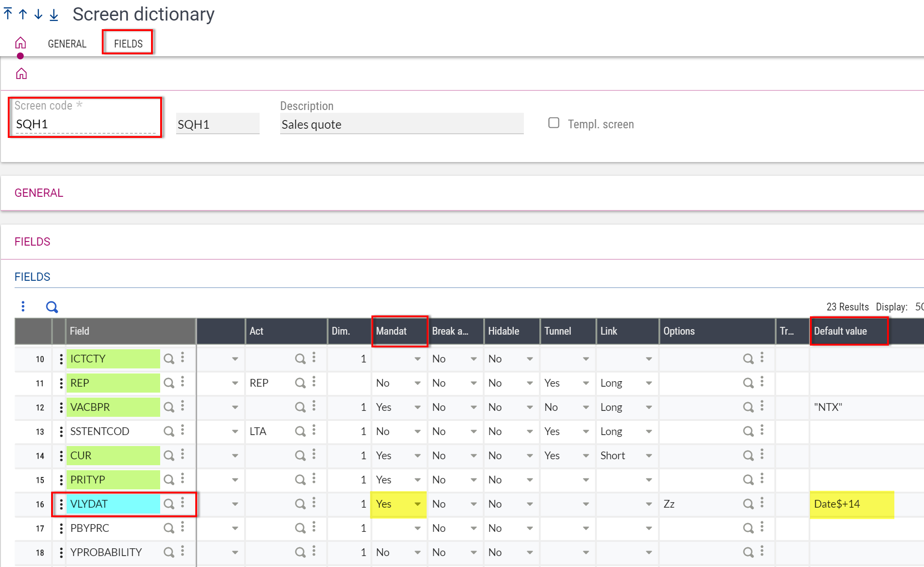
Task: Switch to the FIELDS tab
Action: [x=128, y=44]
